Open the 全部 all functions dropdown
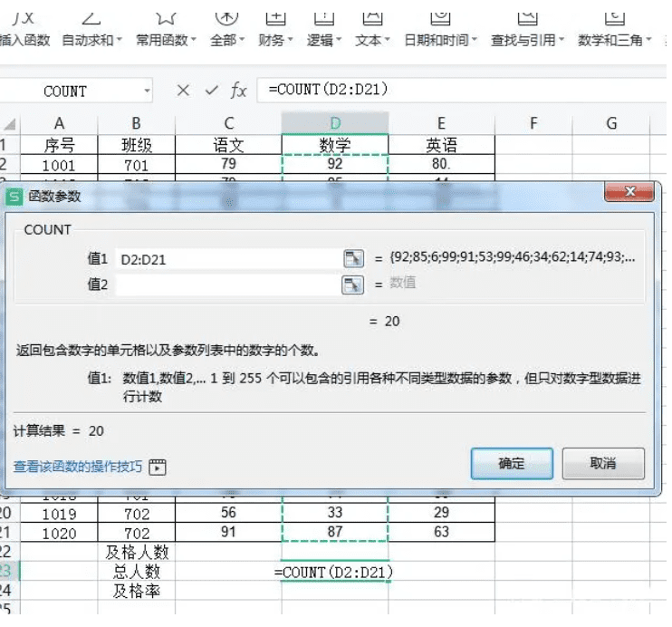 pyautogui.click(x=226, y=31)
